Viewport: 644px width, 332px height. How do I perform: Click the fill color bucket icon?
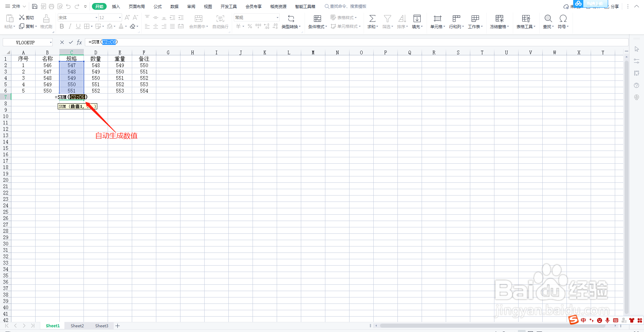tap(110, 26)
